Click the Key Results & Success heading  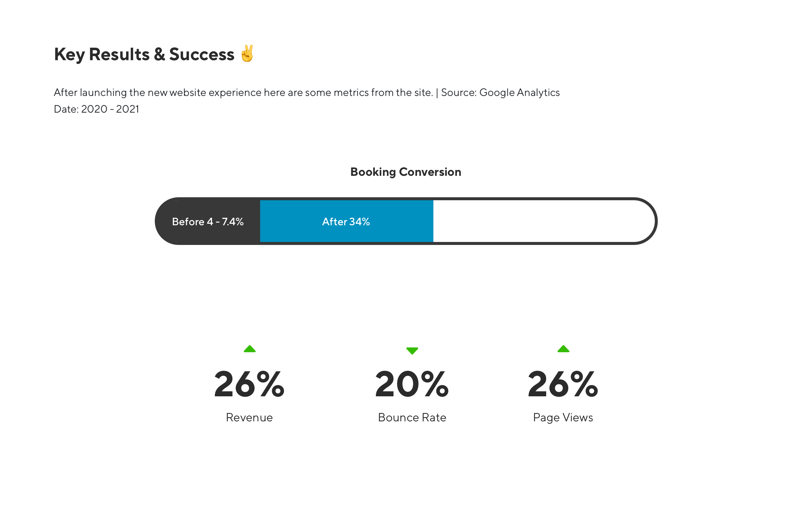(x=144, y=54)
